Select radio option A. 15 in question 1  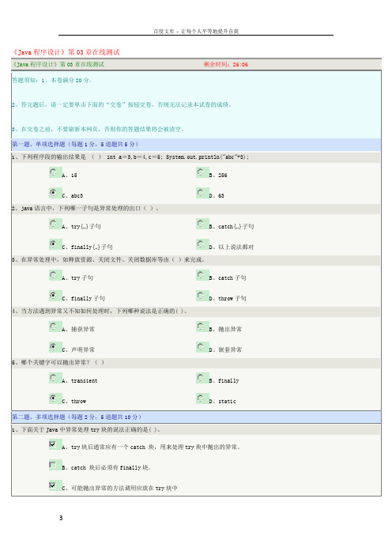pyautogui.click(x=54, y=172)
